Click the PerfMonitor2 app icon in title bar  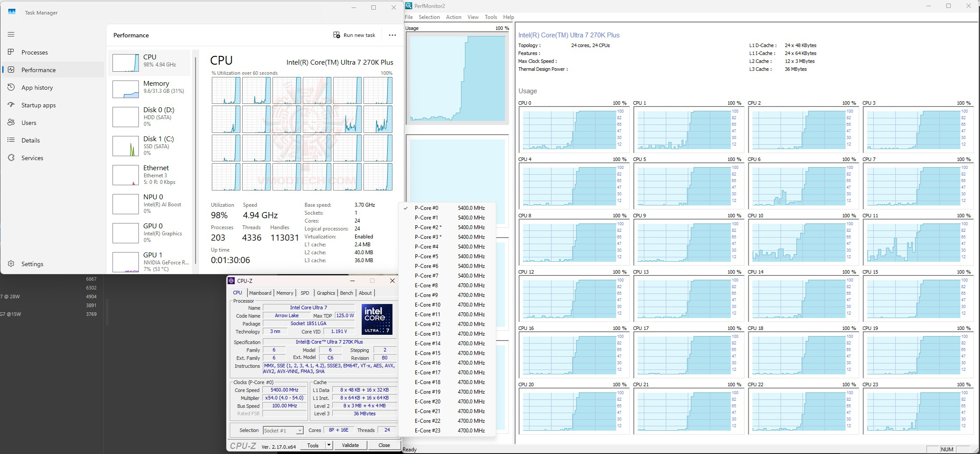(409, 6)
